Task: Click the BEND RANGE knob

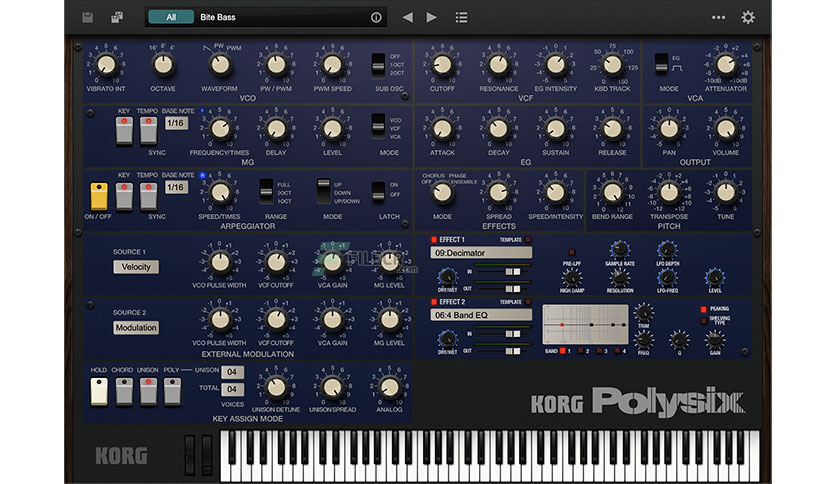Action: 612,193
